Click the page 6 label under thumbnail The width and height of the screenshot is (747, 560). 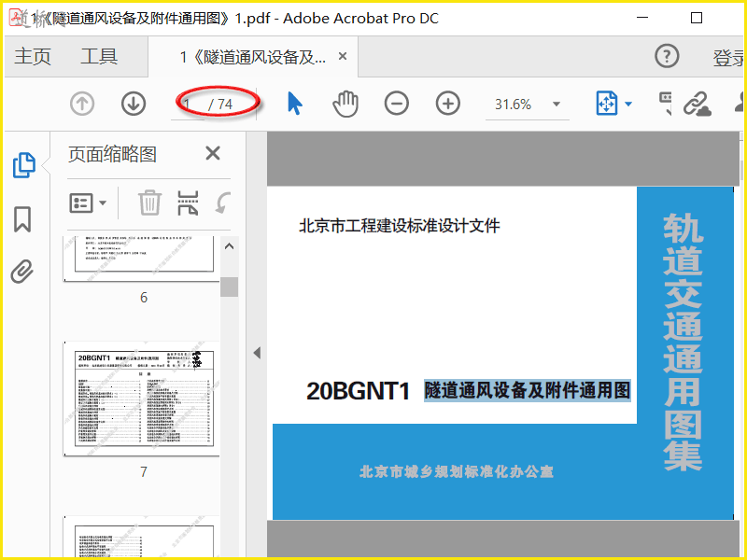(x=144, y=298)
